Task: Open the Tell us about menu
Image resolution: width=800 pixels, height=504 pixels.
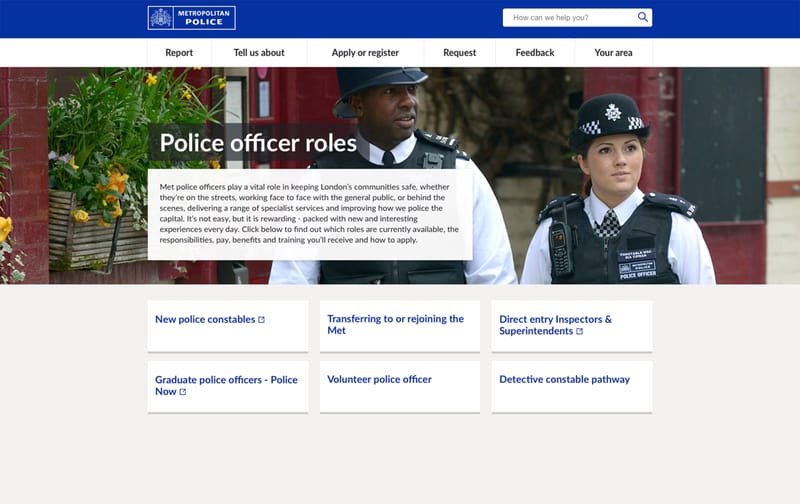Action: pyautogui.click(x=259, y=53)
